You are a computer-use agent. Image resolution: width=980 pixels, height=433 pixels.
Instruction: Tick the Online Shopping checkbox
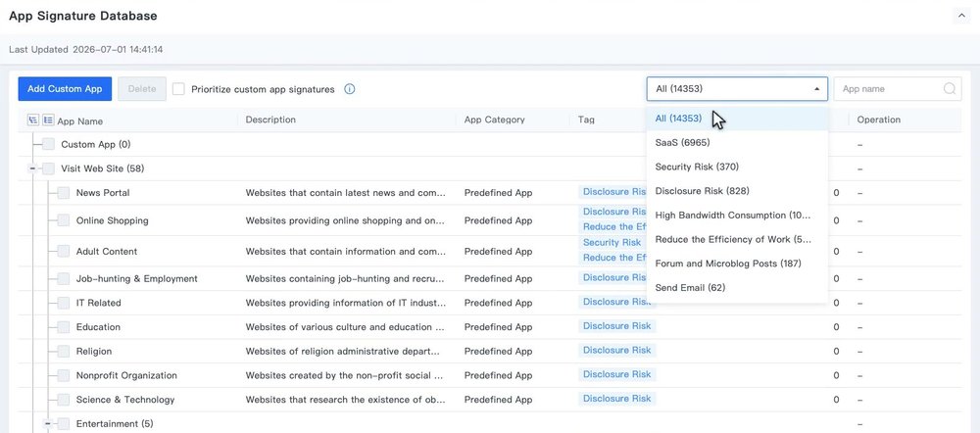pyautogui.click(x=64, y=220)
